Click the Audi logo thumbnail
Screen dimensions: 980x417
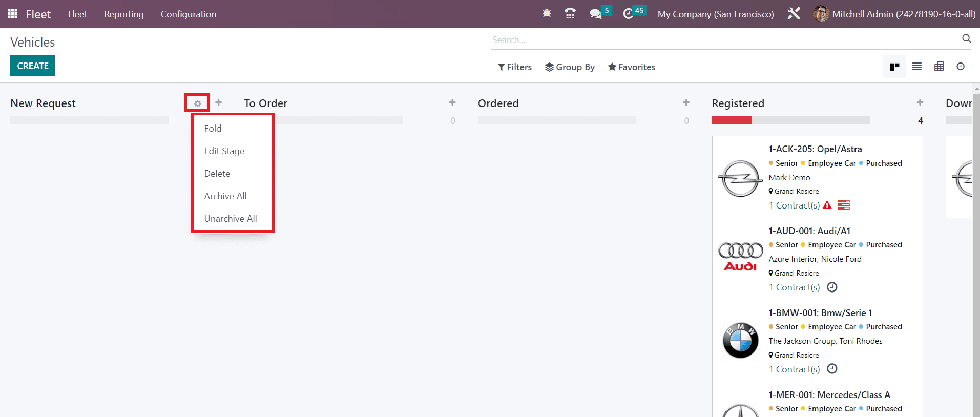(x=740, y=256)
